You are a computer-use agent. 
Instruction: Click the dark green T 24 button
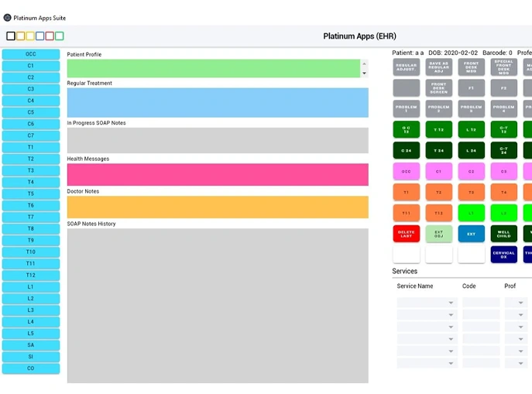(439, 150)
